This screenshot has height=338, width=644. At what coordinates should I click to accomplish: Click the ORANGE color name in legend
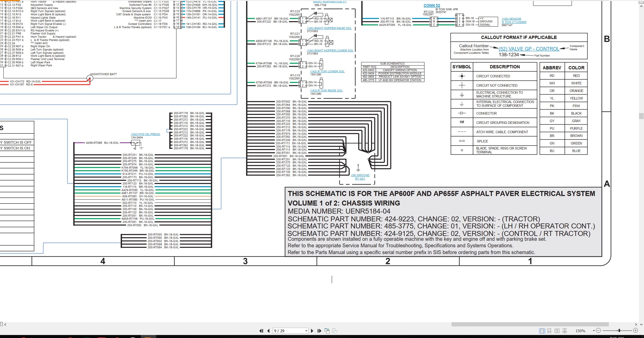coord(576,91)
